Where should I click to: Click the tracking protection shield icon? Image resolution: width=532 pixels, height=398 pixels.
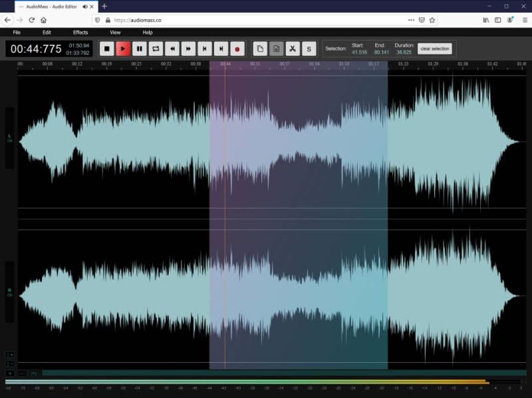pos(97,20)
